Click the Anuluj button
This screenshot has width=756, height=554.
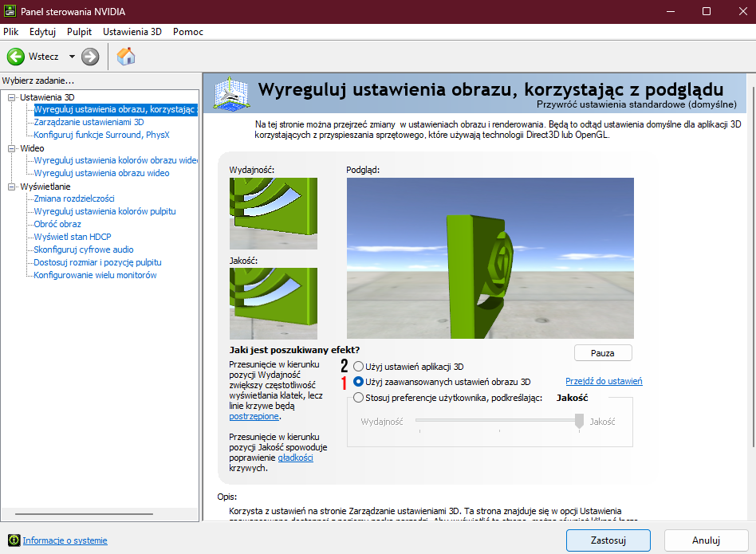pyautogui.click(x=706, y=540)
